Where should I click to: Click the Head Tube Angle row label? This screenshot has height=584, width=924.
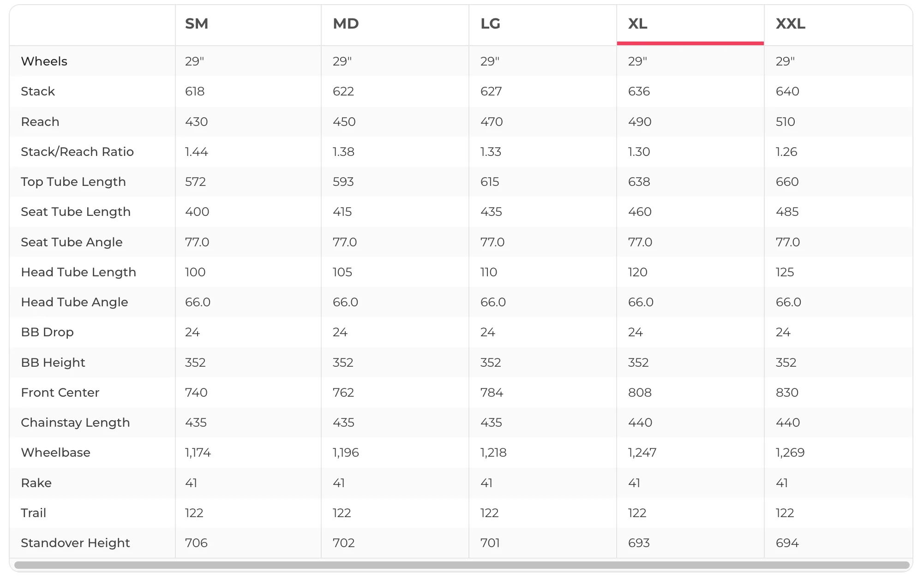75,302
